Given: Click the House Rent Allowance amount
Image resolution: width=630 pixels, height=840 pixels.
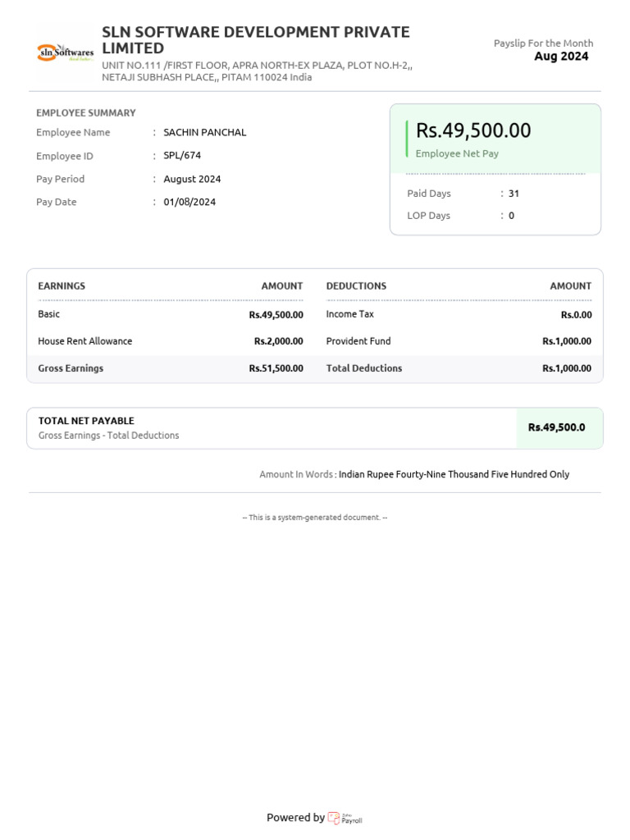Looking at the screenshot, I should (x=278, y=341).
